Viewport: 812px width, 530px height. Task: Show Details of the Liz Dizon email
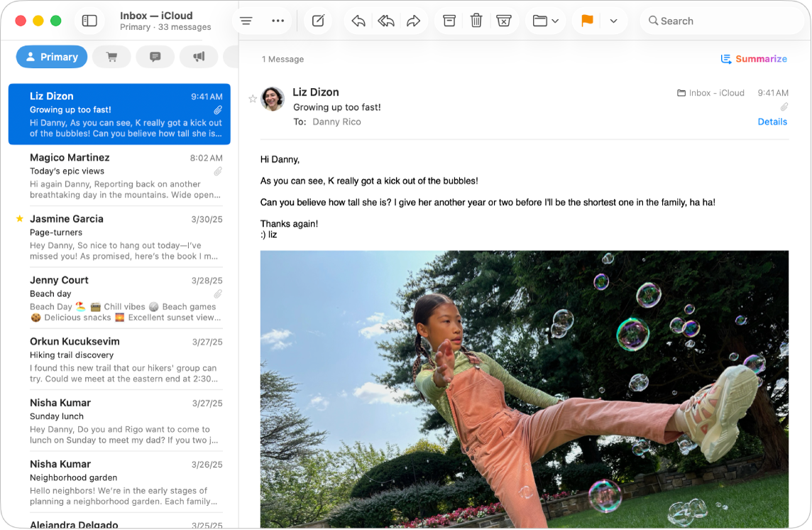(x=772, y=121)
